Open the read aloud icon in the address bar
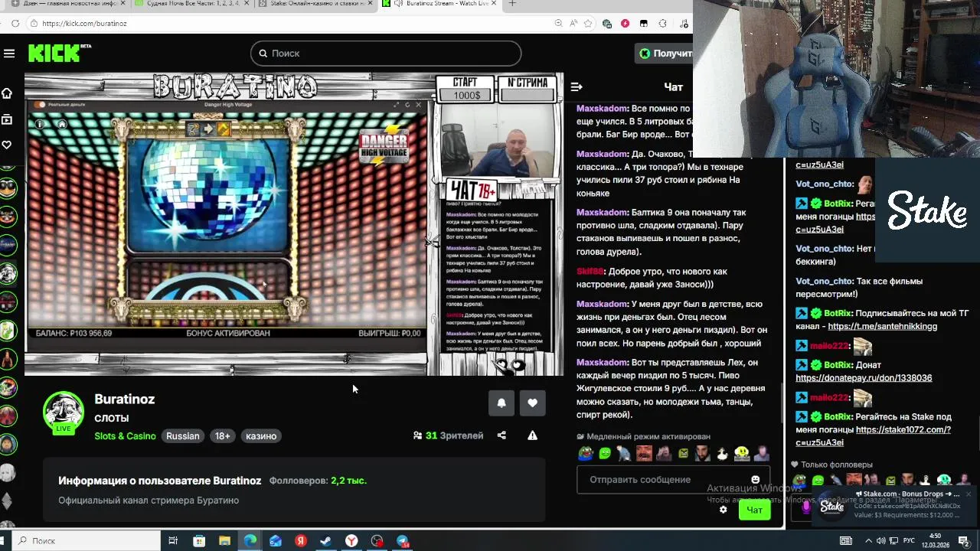This screenshot has width=980, height=551. 574,24
